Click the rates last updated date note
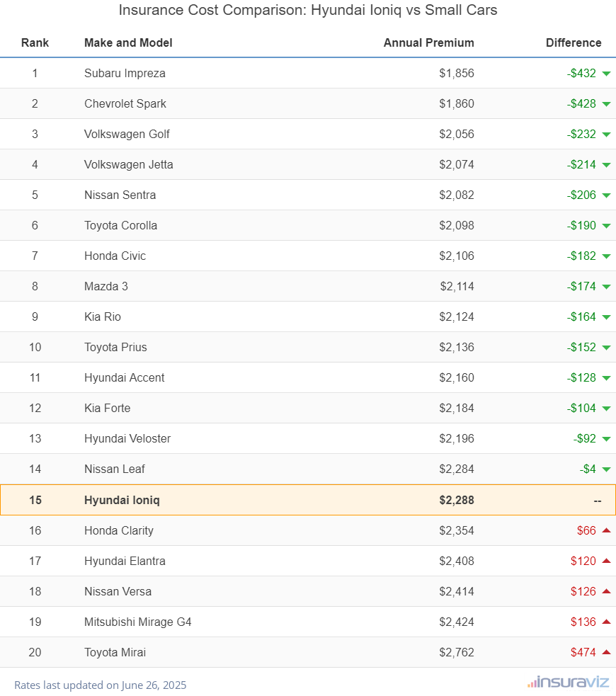Viewport: 616px width, 696px height. [101, 685]
